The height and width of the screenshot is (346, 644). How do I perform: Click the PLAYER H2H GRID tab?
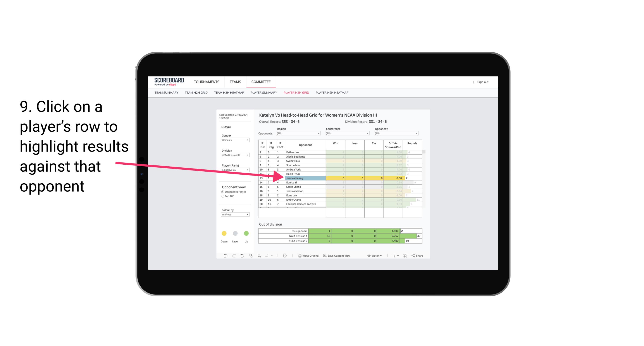[x=296, y=94]
